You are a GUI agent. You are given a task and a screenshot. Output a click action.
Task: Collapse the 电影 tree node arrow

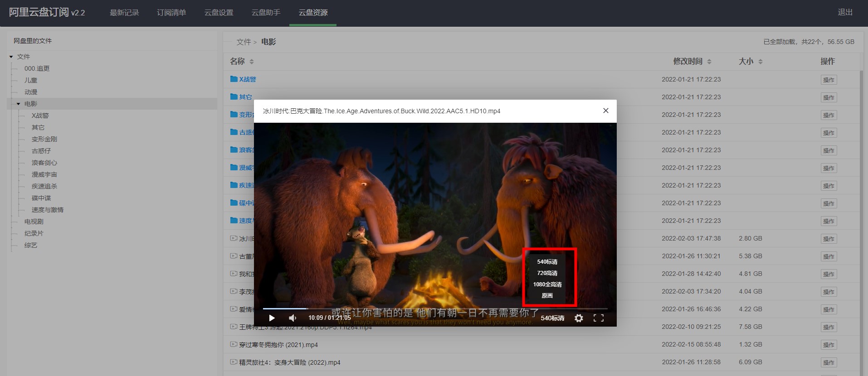[x=19, y=104]
